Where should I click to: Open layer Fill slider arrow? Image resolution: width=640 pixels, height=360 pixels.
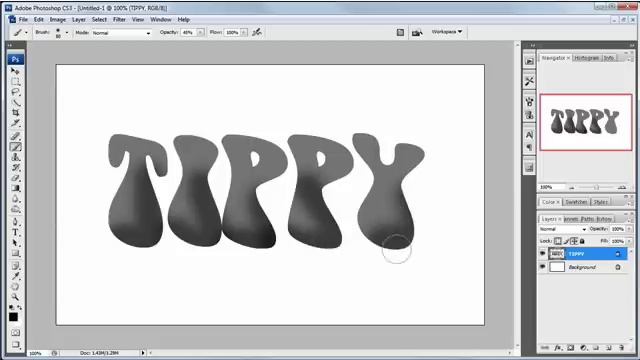[x=629, y=241]
